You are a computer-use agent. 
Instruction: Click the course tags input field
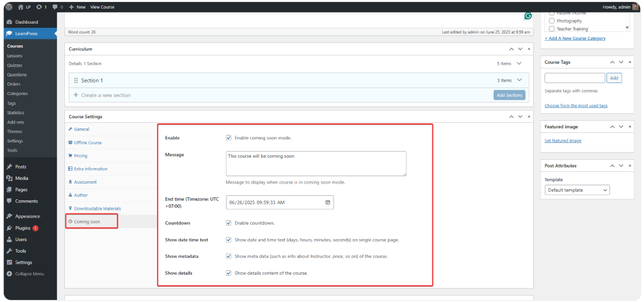tap(575, 78)
